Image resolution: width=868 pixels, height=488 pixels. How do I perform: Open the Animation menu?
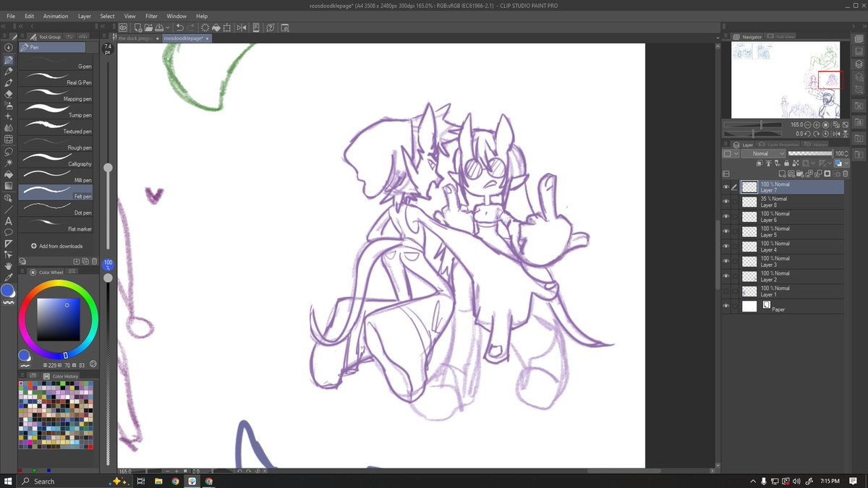pos(56,16)
